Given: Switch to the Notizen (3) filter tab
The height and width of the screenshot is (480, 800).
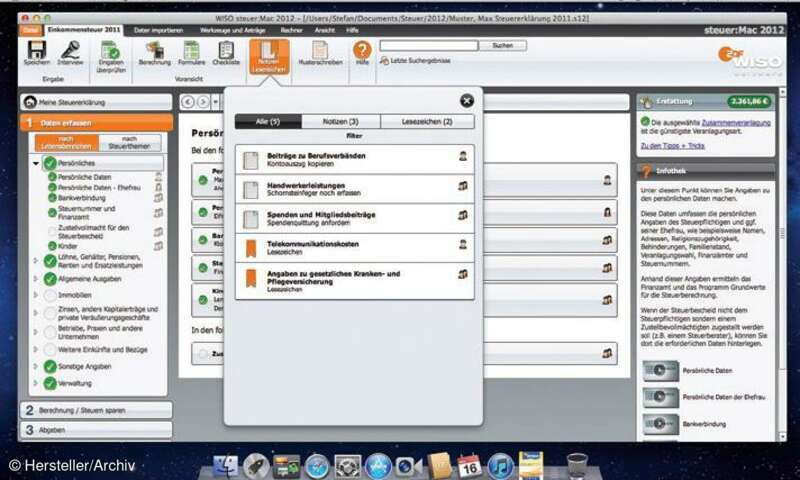Looking at the screenshot, I should pyautogui.click(x=340, y=121).
